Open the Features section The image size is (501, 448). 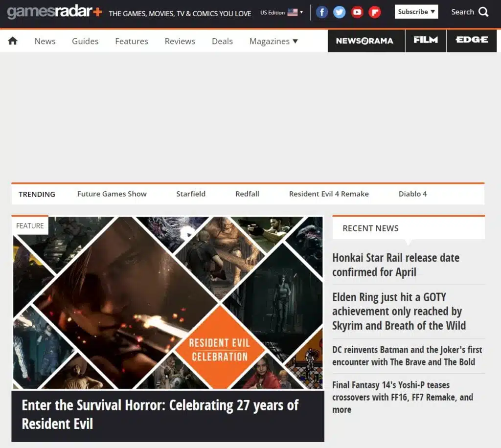(132, 41)
